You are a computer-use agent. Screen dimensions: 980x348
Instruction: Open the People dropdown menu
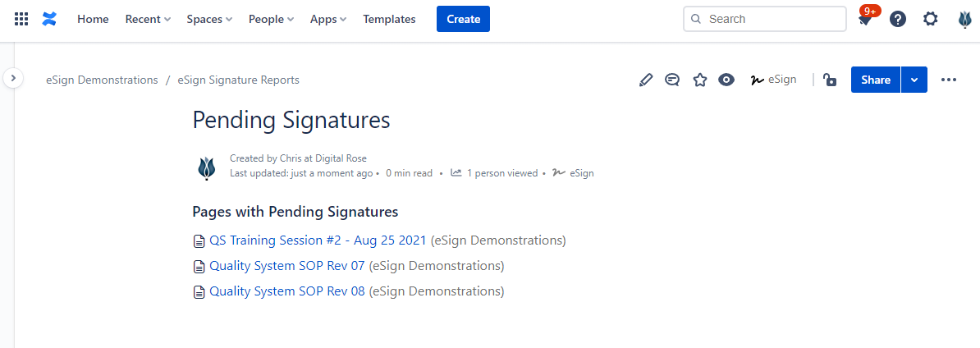point(271,19)
